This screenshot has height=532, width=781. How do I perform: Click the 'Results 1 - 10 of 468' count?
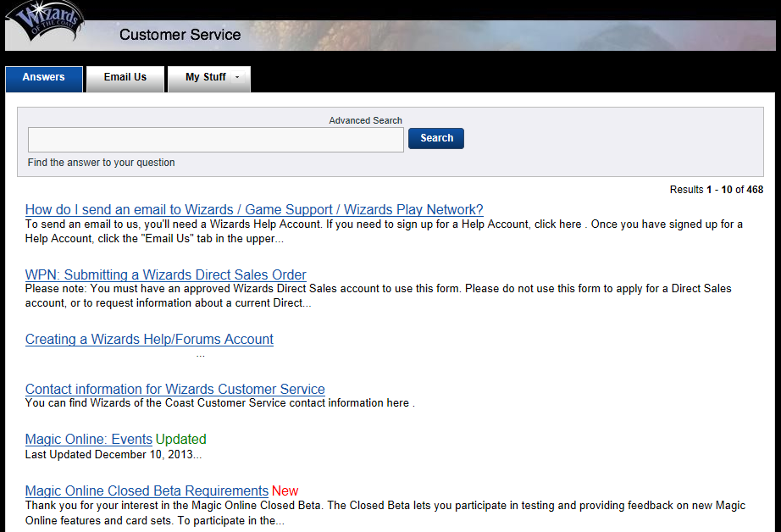(x=717, y=190)
